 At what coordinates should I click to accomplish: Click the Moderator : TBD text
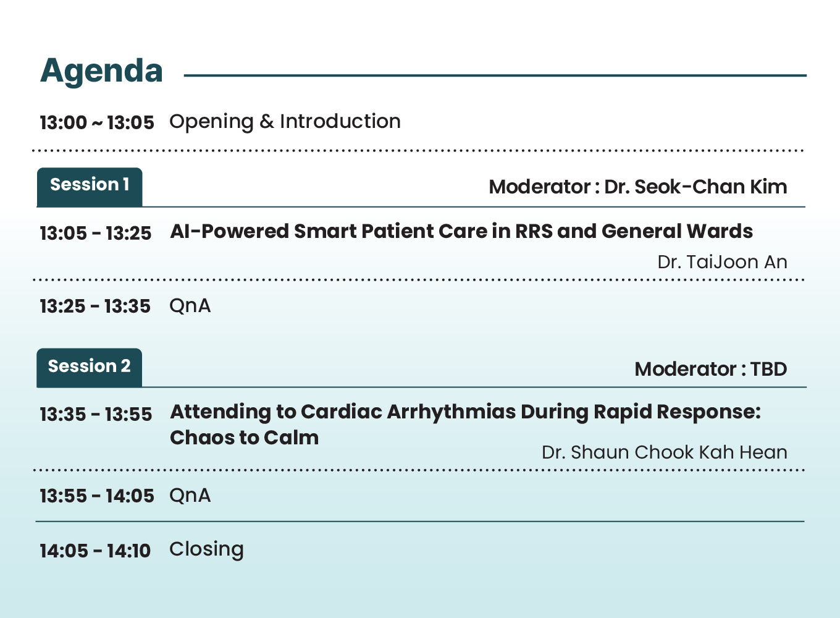point(710,369)
